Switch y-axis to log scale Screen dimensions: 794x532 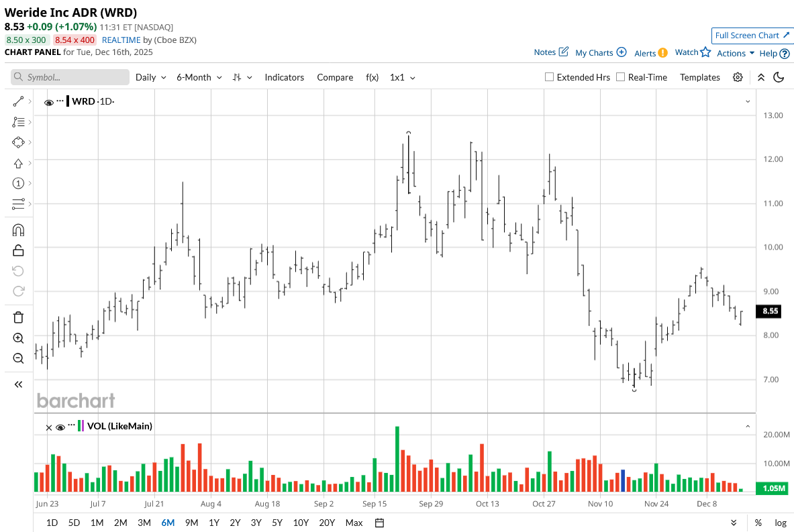coord(781,523)
